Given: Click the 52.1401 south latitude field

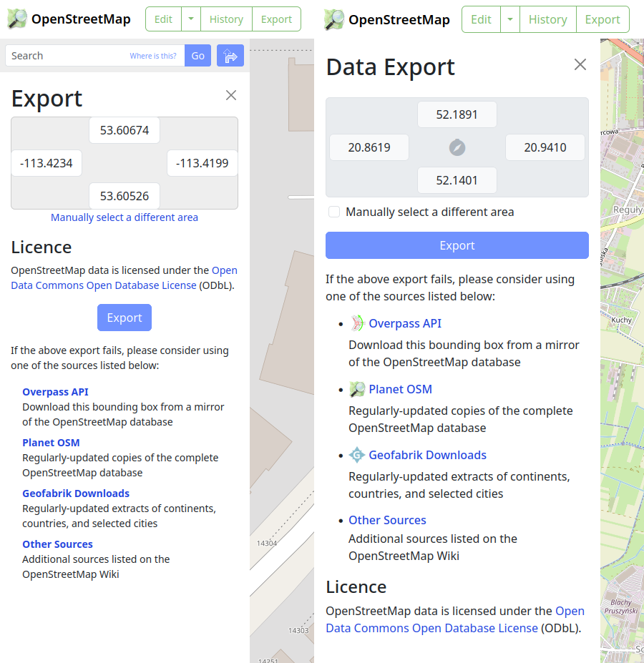Looking at the screenshot, I should click(457, 180).
